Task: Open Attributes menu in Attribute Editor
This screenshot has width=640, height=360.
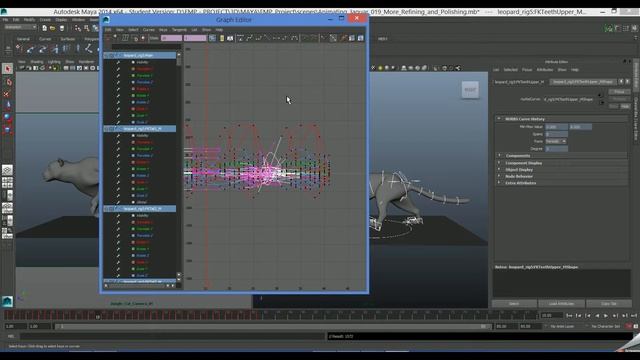Action: pos(544,70)
